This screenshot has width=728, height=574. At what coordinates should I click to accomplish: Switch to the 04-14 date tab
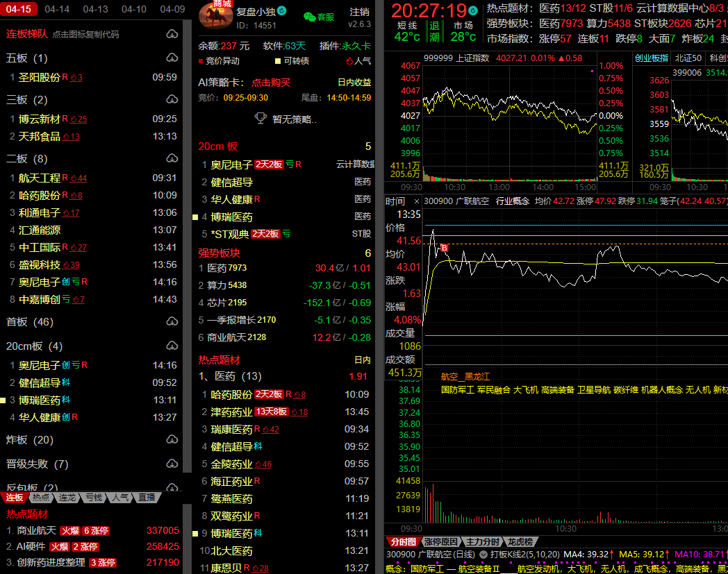(57, 9)
